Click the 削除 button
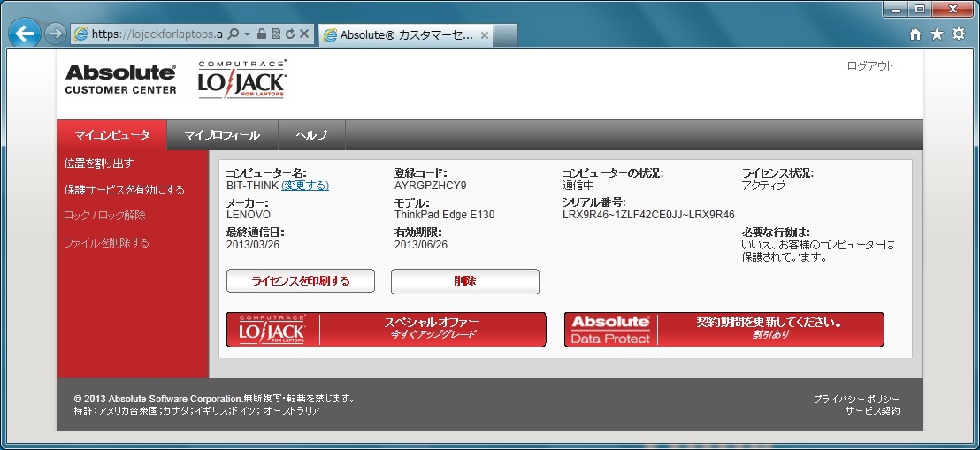This screenshot has height=450, width=980. [x=465, y=280]
